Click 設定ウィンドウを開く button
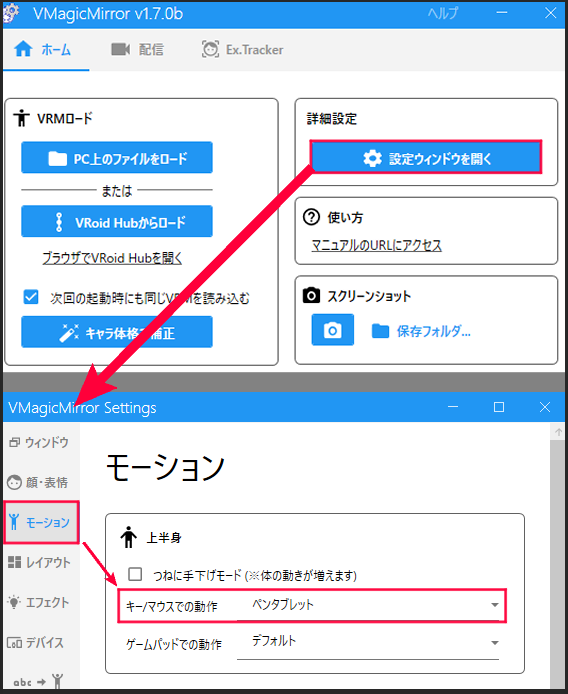This screenshot has height=694, width=568. click(426, 157)
